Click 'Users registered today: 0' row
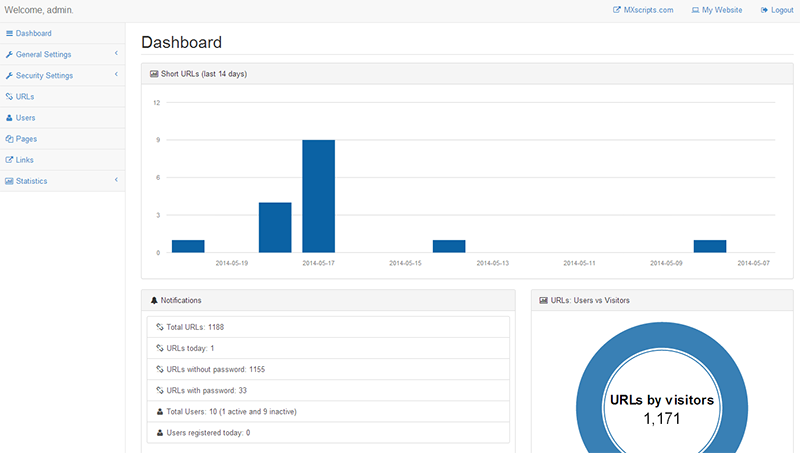 pyautogui.click(x=328, y=433)
